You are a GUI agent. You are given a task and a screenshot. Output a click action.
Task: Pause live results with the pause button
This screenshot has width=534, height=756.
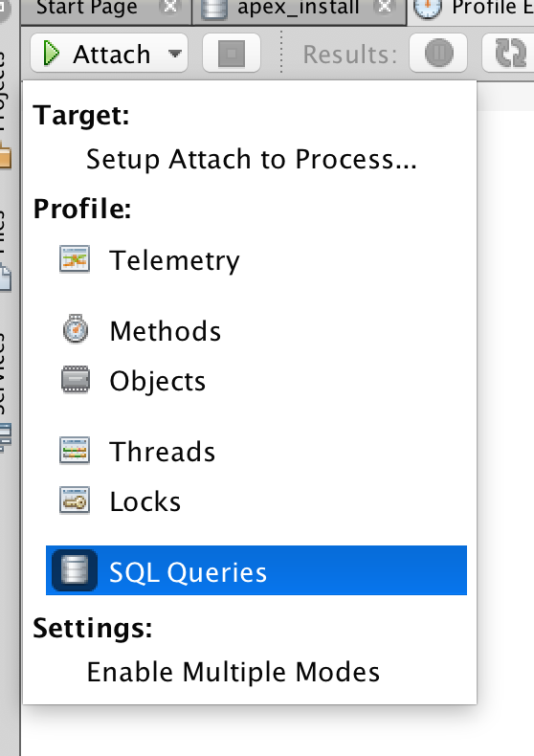pyautogui.click(x=438, y=53)
